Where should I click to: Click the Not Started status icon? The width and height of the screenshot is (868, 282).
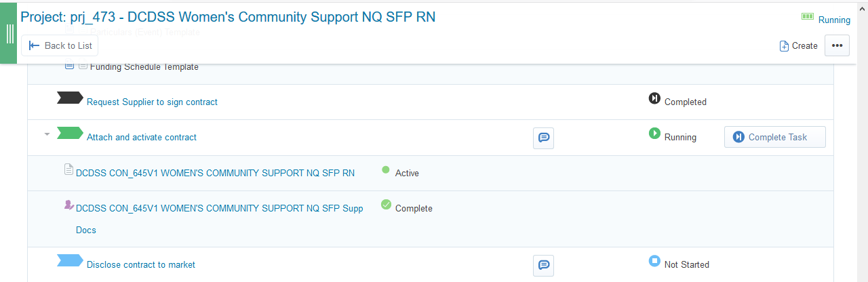[x=654, y=261]
